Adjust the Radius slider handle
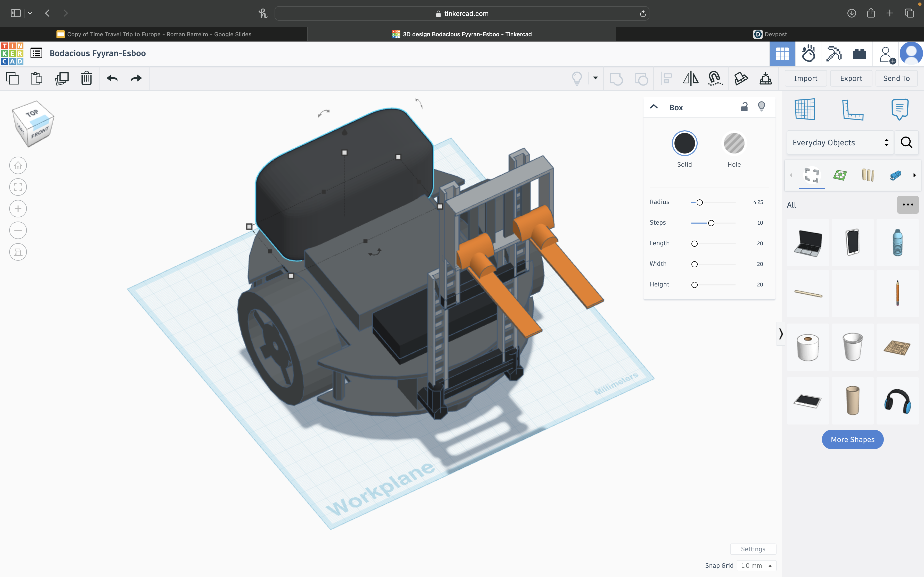This screenshot has height=577, width=924. tap(699, 202)
